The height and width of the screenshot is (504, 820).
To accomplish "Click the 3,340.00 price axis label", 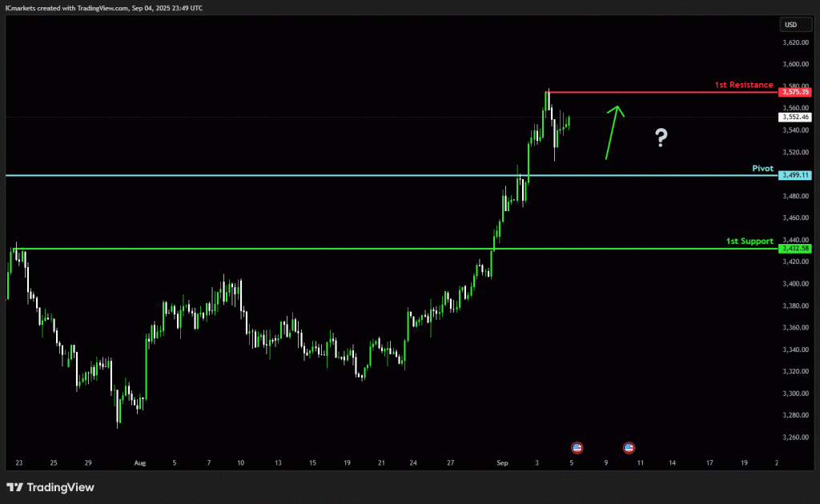I will [x=795, y=350].
